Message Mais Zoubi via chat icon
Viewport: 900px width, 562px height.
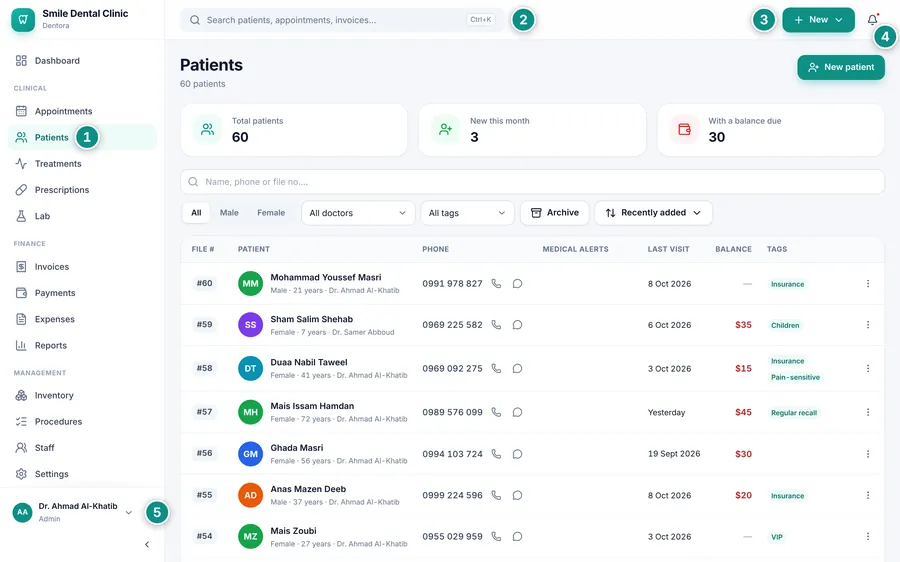[x=517, y=537]
